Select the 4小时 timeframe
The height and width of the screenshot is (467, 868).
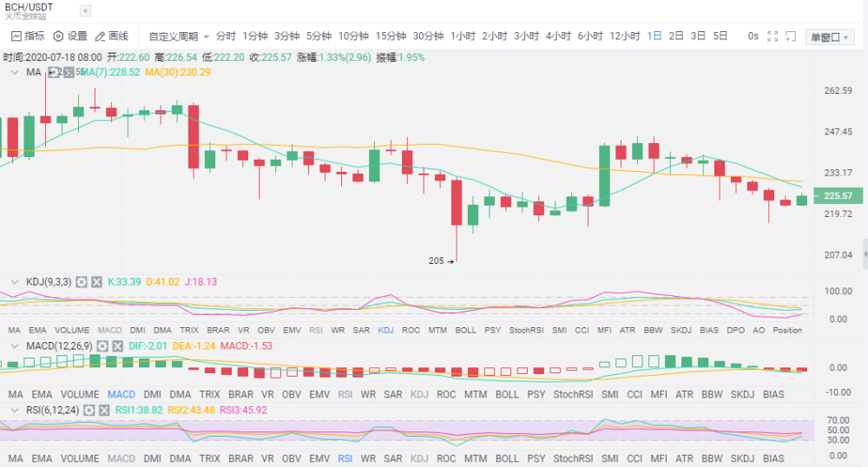click(558, 36)
